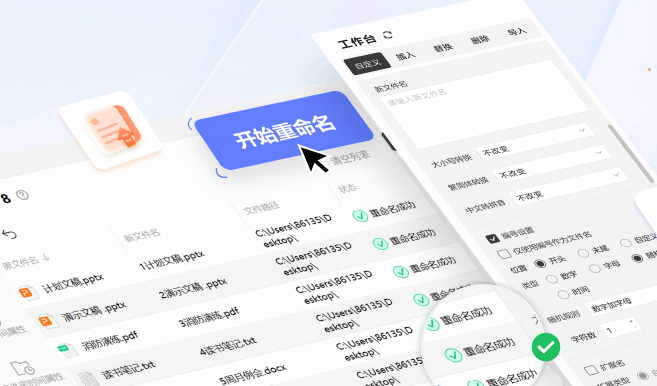Click success status icon in 1计划文稿.pptx row

tap(360, 216)
